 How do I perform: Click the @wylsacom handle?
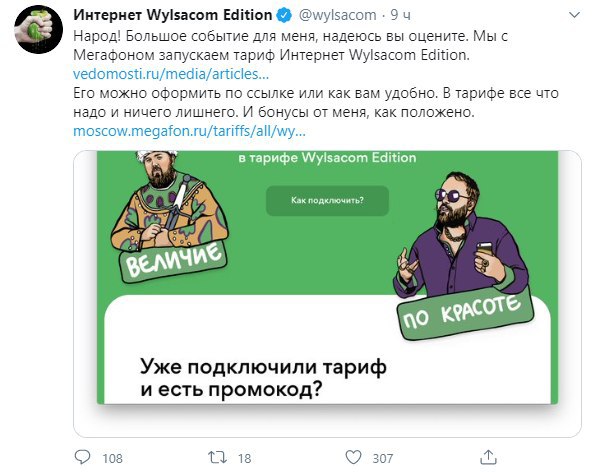(337, 15)
